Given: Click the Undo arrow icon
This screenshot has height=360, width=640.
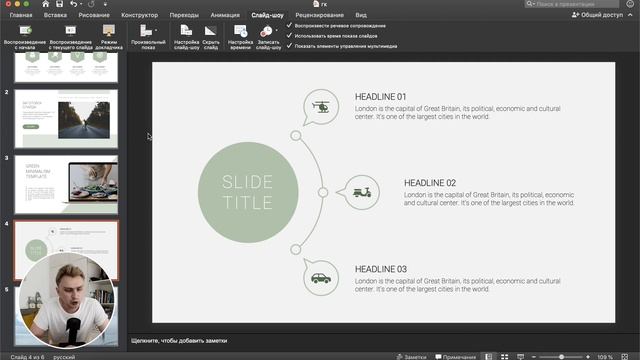Looking at the screenshot, I should tap(73, 4).
